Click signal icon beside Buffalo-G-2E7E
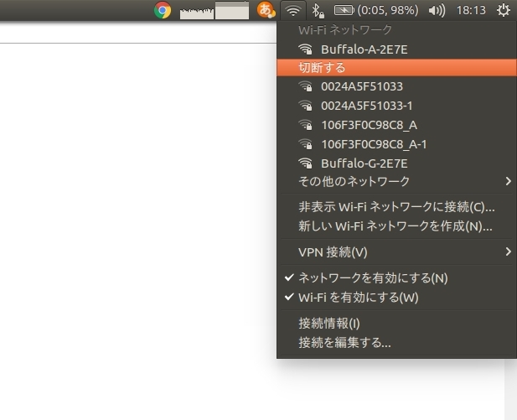Screen dimensions: 517x420 (x=305, y=163)
